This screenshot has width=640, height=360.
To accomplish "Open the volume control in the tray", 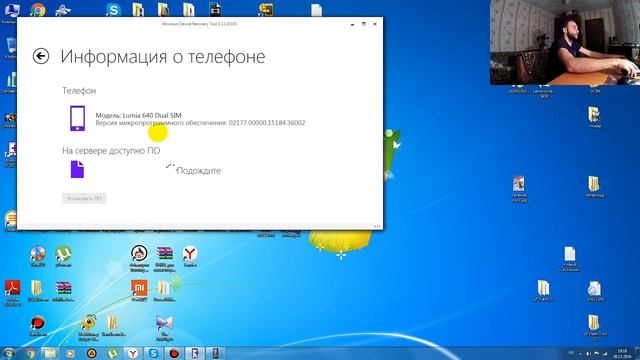I will pos(588,354).
